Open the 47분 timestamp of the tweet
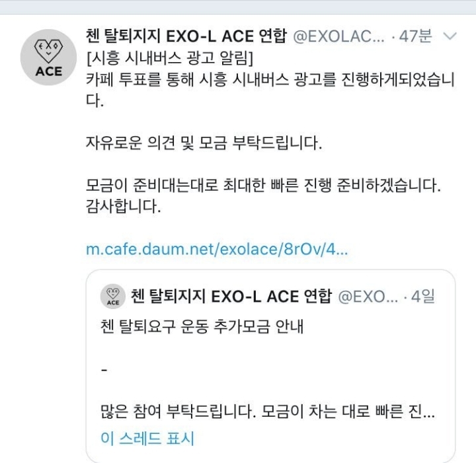This screenshot has height=463, width=476. [415, 36]
